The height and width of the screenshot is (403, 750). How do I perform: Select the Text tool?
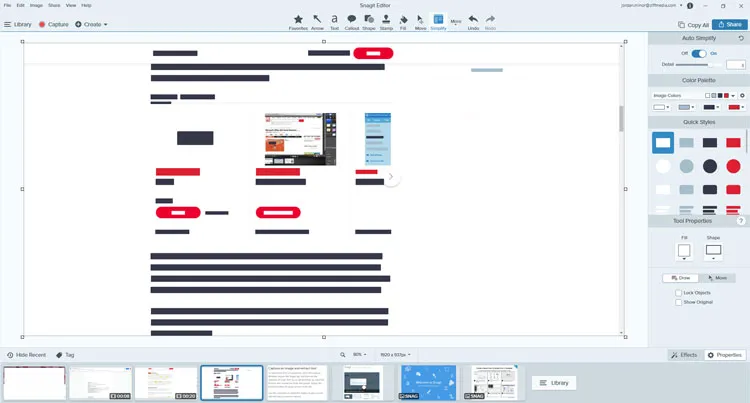click(x=334, y=22)
